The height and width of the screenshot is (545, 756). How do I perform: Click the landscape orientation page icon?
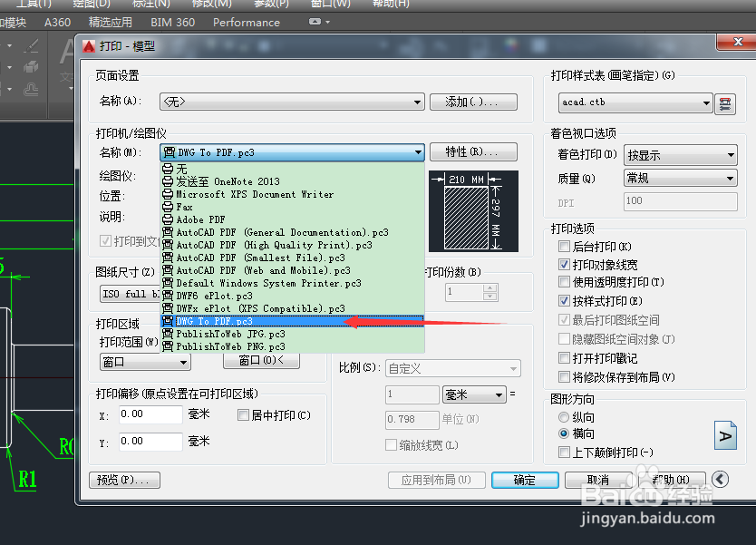pos(725,435)
